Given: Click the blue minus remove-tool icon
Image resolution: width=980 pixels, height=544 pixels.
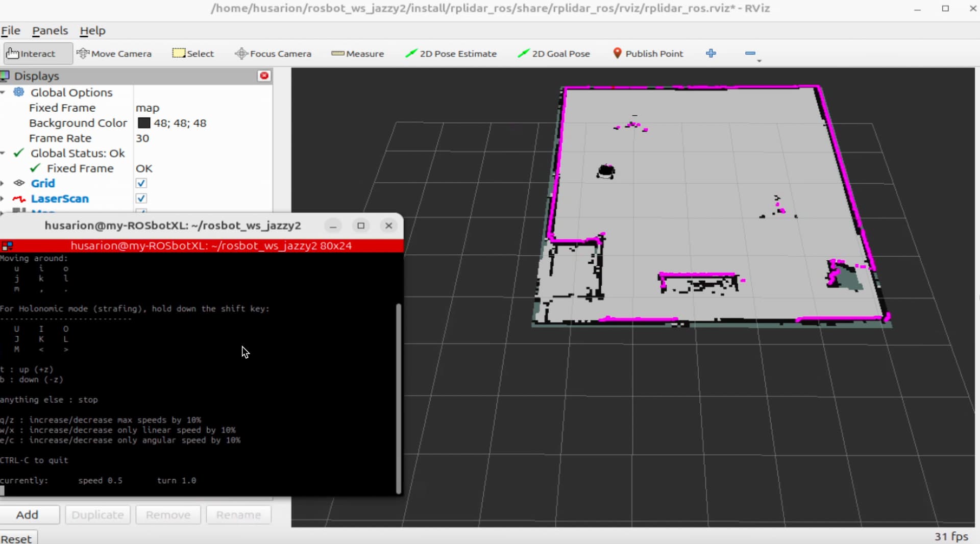Looking at the screenshot, I should (x=750, y=54).
